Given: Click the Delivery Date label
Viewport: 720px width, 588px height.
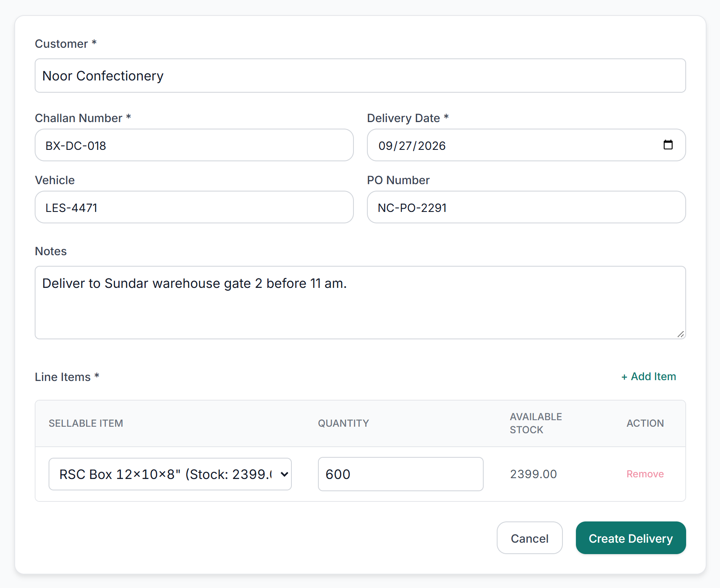Looking at the screenshot, I should click(408, 118).
